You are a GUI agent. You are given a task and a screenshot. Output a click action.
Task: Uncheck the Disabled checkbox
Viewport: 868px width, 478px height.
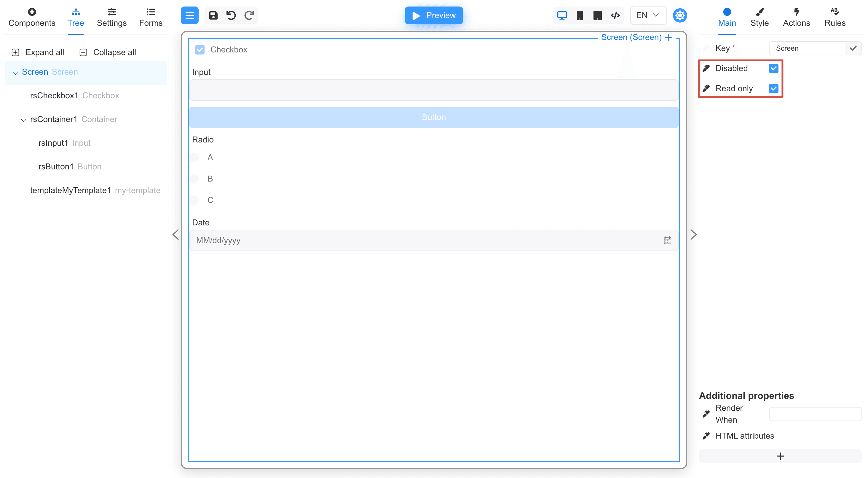click(x=773, y=68)
